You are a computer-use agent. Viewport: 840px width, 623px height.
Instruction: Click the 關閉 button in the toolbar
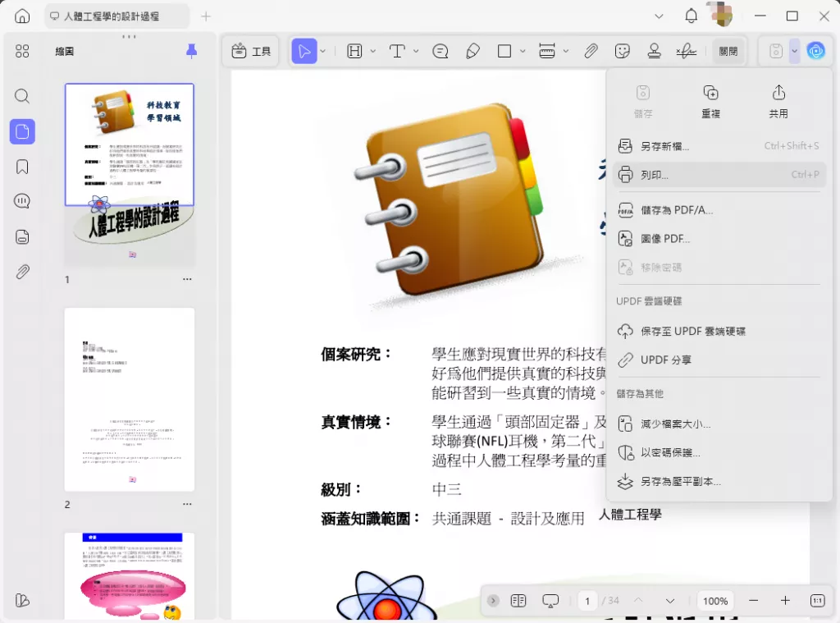728,51
